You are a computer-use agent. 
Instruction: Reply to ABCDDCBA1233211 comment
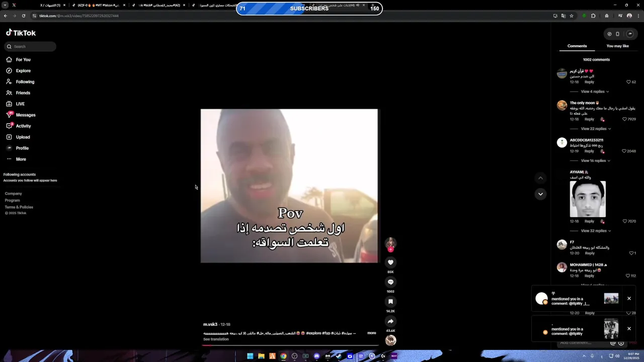pos(589,151)
